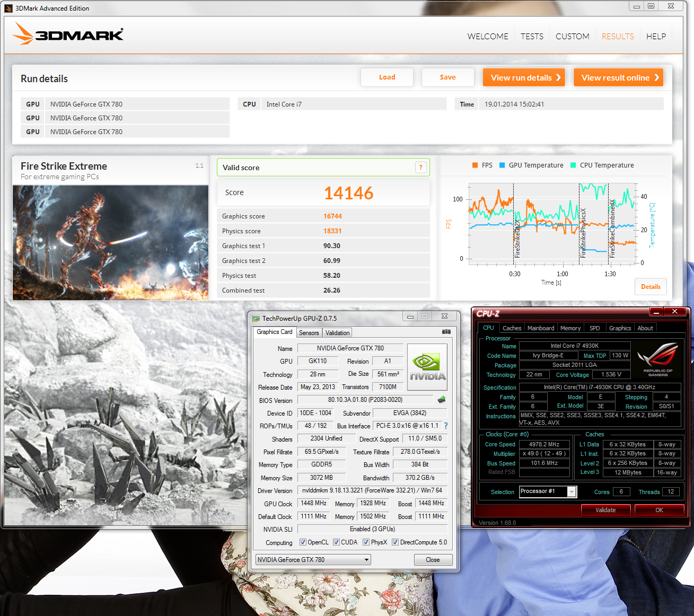The image size is (694, 616).
Task: Click the Specification field in CPU-Z
Action: pyautogui.click(x=600, y=387)
